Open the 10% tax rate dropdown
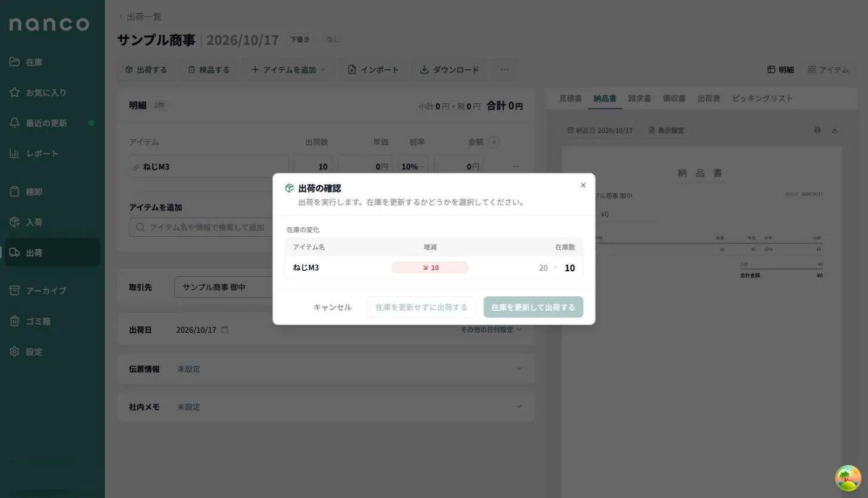 413,167
